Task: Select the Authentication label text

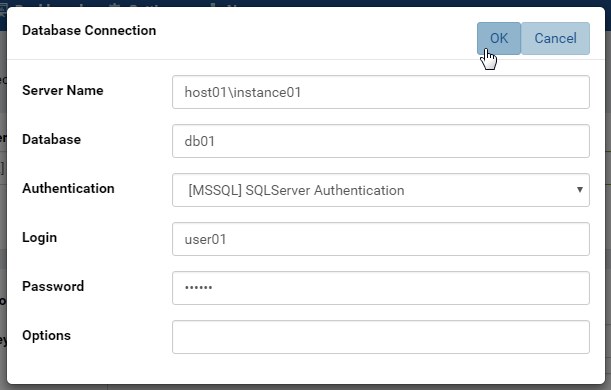Action: click(x=68, y=188)
